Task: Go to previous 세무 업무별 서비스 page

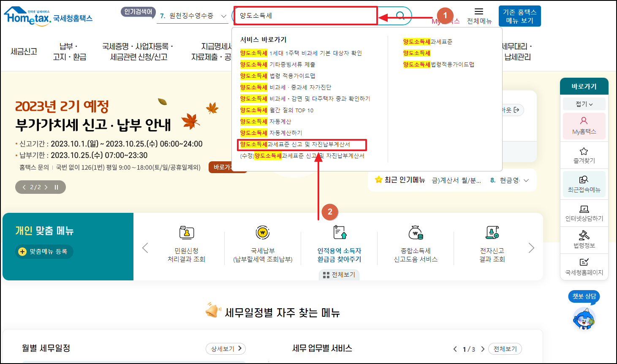Action: 455,349
